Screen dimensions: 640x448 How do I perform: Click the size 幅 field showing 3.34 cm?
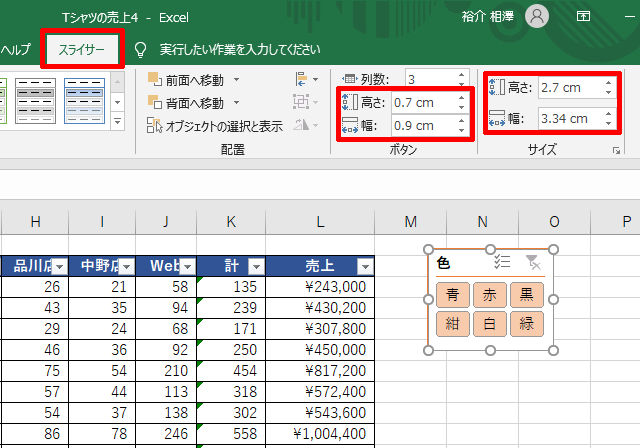click(571, 118)
